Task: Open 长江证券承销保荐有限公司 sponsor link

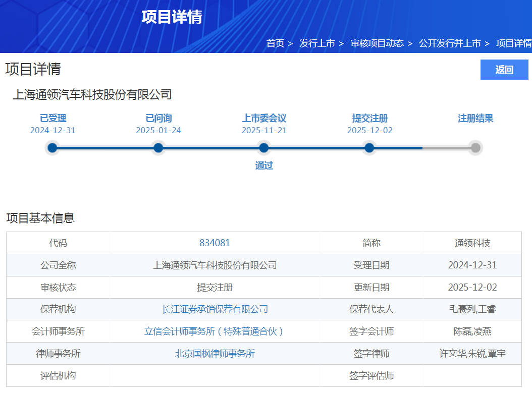Action: pyautogui.click(x=215, y=309)
